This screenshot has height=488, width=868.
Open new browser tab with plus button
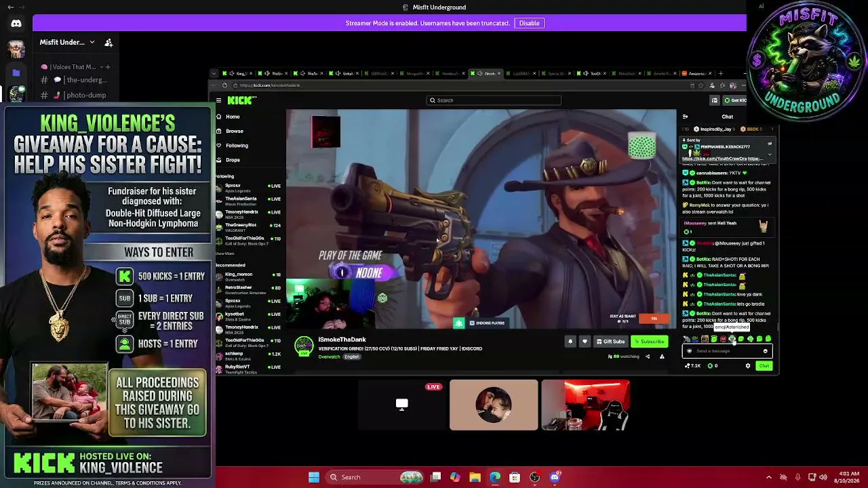(x=721, y=73)
